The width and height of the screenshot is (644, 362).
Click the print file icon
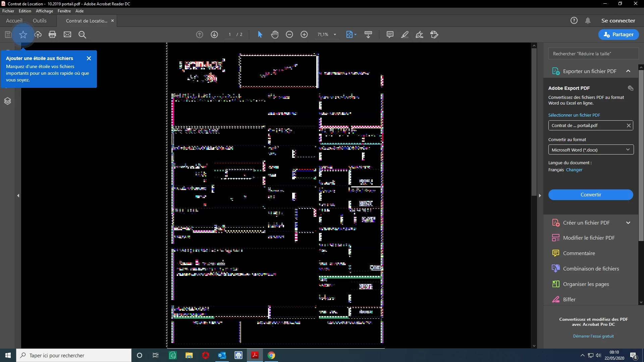tap(52, 35)
